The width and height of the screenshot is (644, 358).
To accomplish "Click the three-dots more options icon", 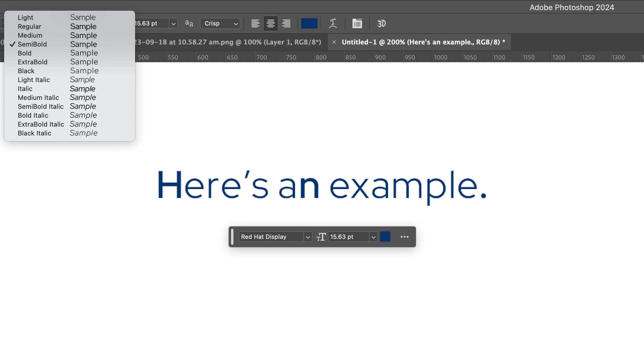I will (404, 237).
